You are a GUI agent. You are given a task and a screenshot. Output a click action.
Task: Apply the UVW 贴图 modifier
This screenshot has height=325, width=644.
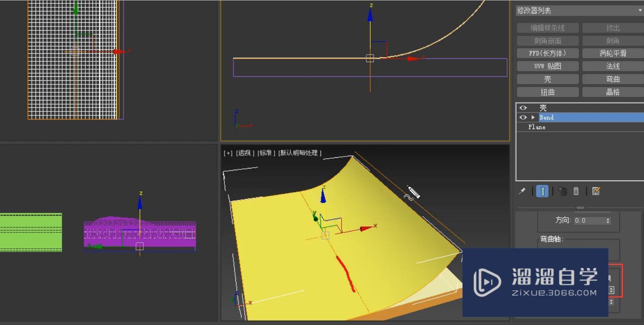pos(547,66)
